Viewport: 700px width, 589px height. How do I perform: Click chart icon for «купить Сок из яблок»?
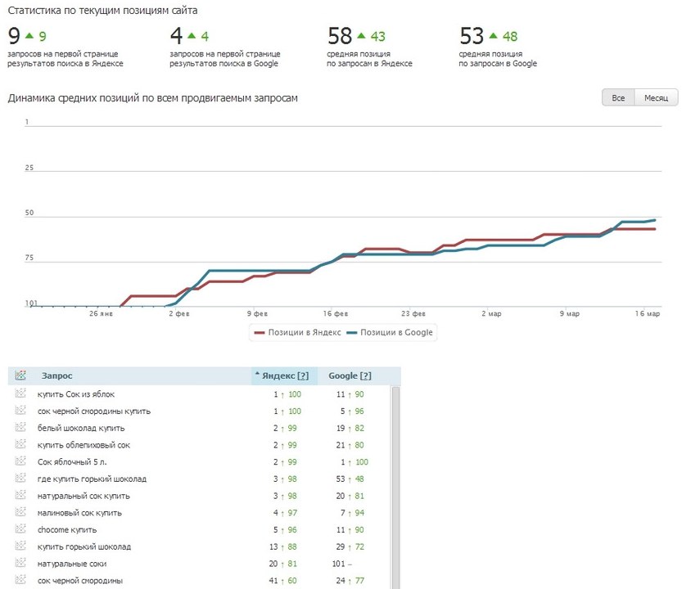click(x=20, y=393)
